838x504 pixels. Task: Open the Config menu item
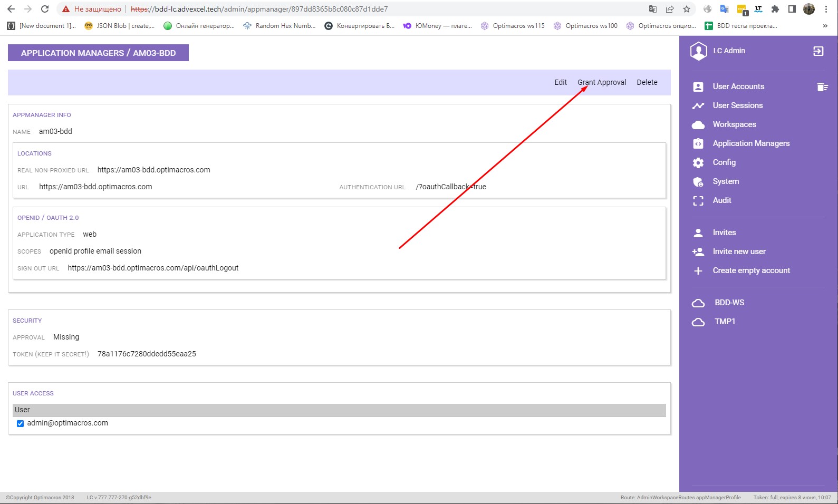click(x=724, y=162)
